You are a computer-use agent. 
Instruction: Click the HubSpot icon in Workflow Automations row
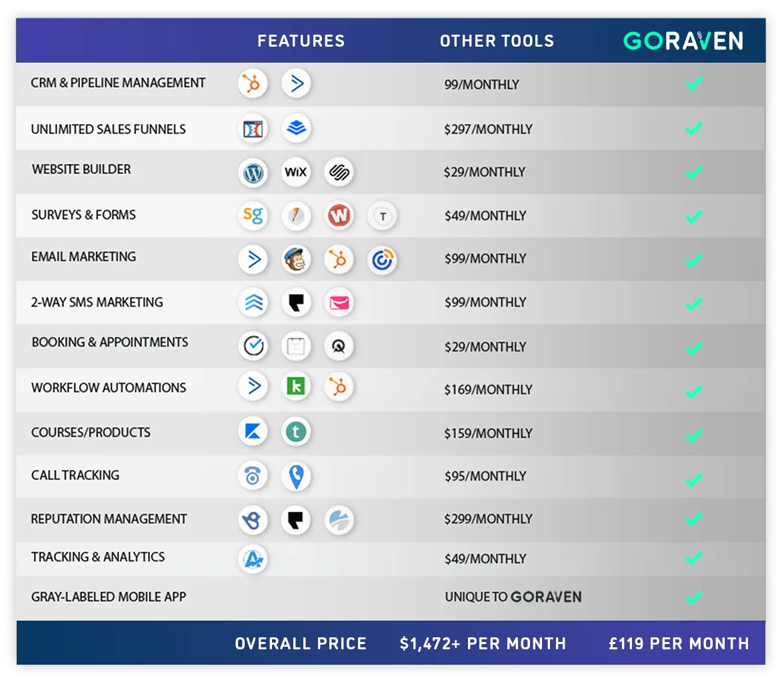(x=339, y=387)
